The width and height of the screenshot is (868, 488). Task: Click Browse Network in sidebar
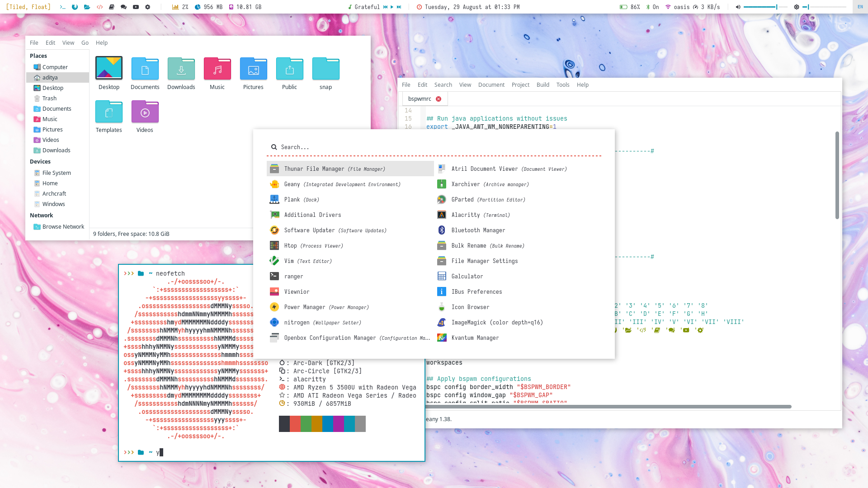click(x=63, y=226)
